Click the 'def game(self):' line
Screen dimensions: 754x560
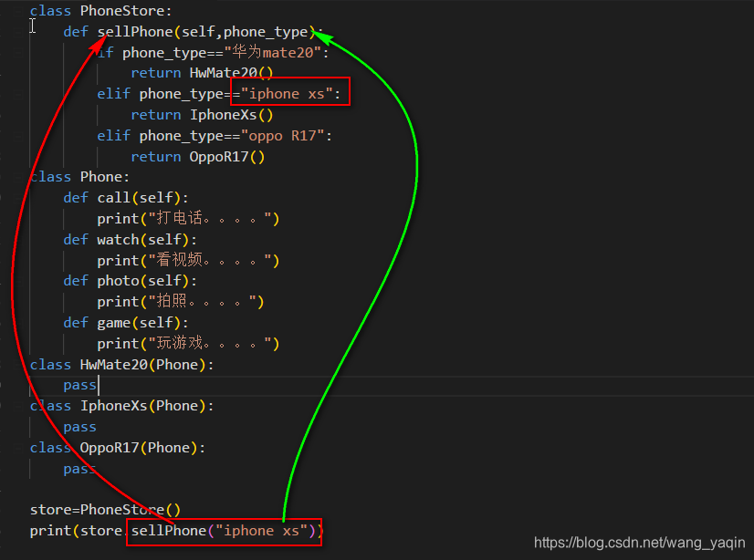tap(126, 323)
